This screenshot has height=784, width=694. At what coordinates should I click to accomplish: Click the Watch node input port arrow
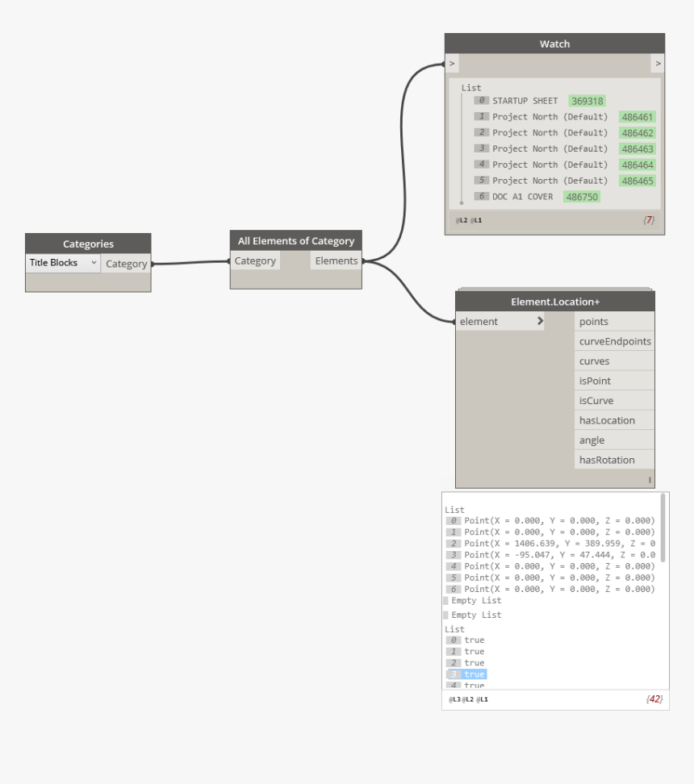(x=453, y=64)
